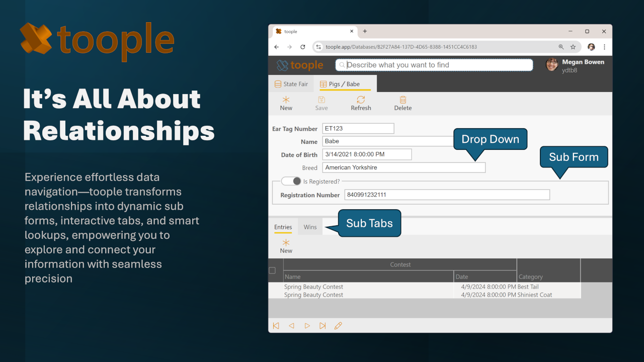Select the Pigs / Babe tab

pos(345,84)
